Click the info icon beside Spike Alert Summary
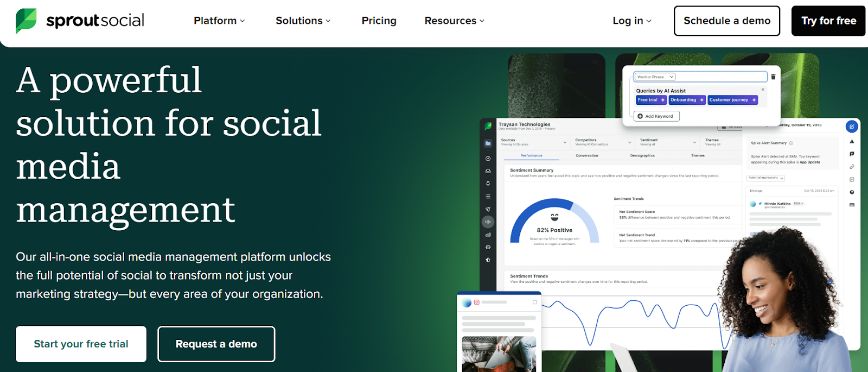Screen dimensions: 868x372 [791, 143]
